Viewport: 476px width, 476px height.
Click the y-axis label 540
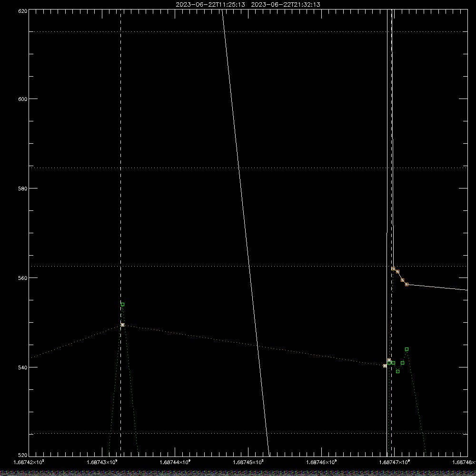[23, 367]
